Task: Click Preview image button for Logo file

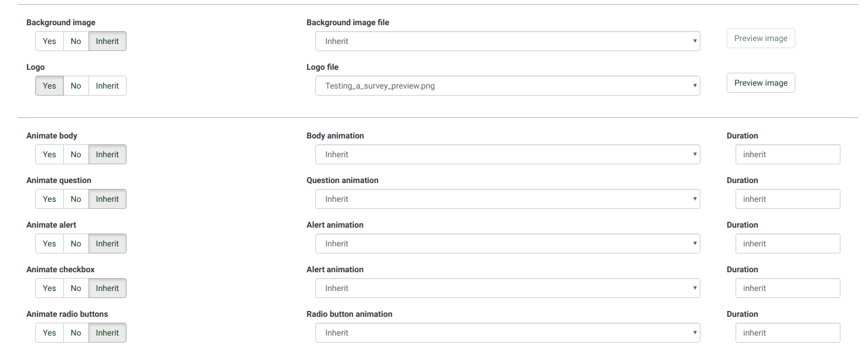Action: click(761, 83)
